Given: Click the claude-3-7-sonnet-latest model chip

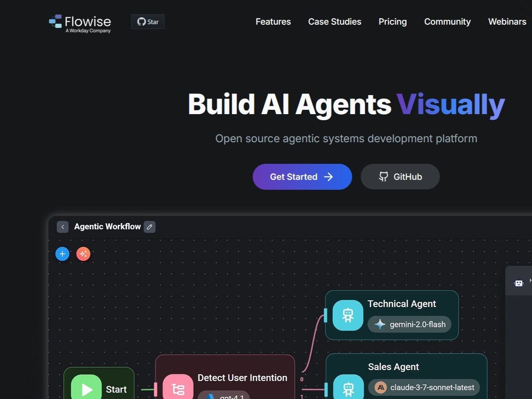Looking at the screenshot, I should click(x=424, y=387).
